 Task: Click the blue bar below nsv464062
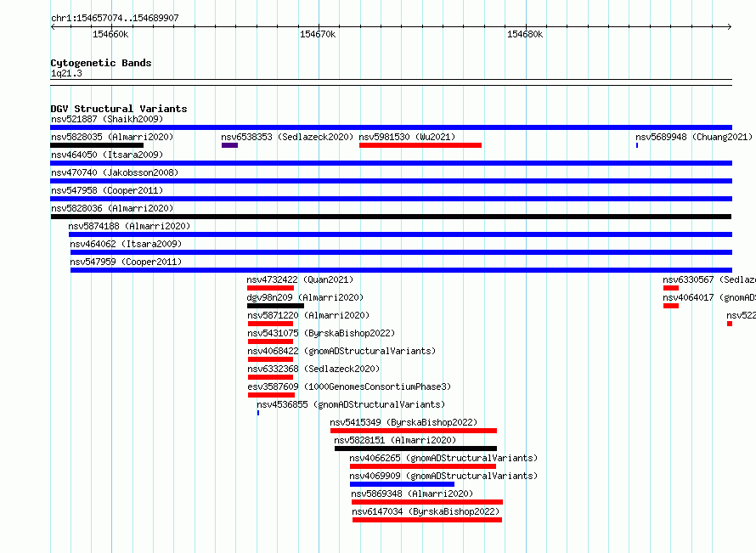pos(401,252)
